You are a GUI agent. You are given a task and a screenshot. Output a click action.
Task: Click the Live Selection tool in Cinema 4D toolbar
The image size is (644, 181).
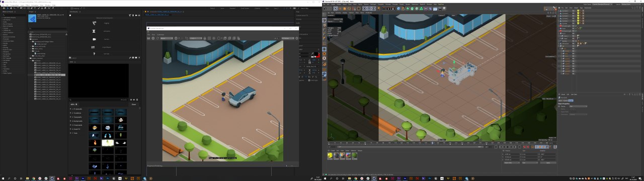pos(336,9)
